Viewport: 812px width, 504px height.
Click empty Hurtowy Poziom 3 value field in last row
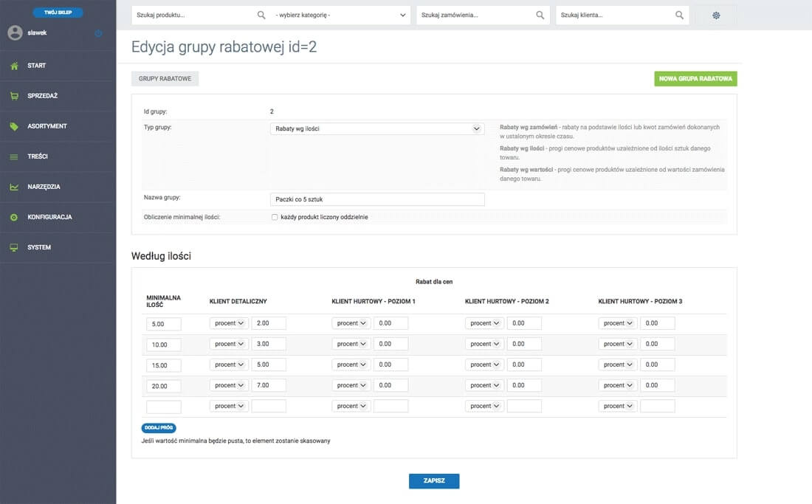tap(658, 406)
